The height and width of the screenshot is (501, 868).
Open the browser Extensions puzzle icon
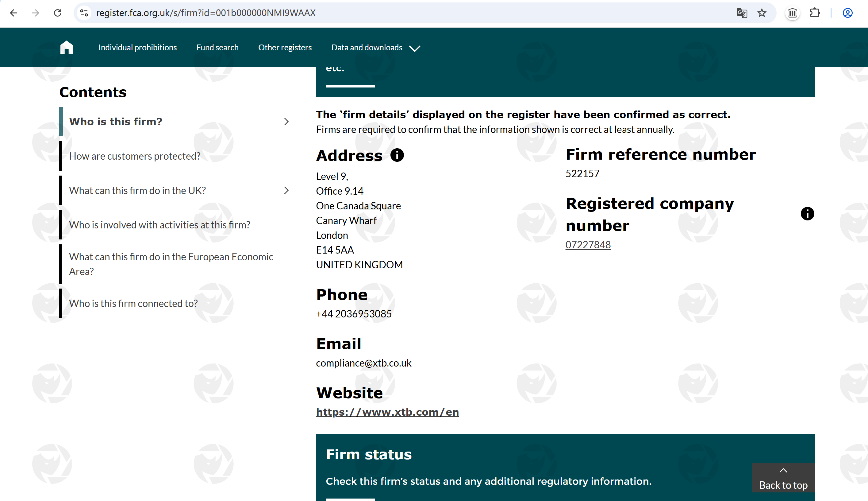815,13
